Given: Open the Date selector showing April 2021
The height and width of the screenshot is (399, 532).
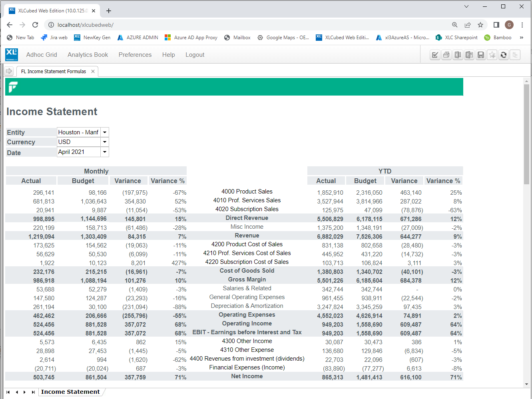Looking at the screenshot, I should (x=104, y=152).
